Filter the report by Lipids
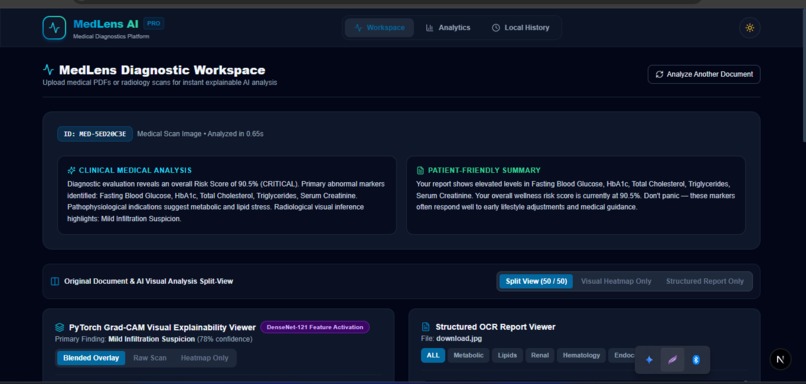The height and width of the screenshot is (384, 806). tap(507, 355)
